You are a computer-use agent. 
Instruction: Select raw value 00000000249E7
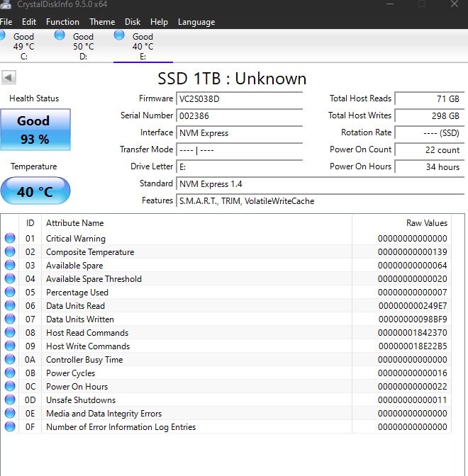[413, 306]
